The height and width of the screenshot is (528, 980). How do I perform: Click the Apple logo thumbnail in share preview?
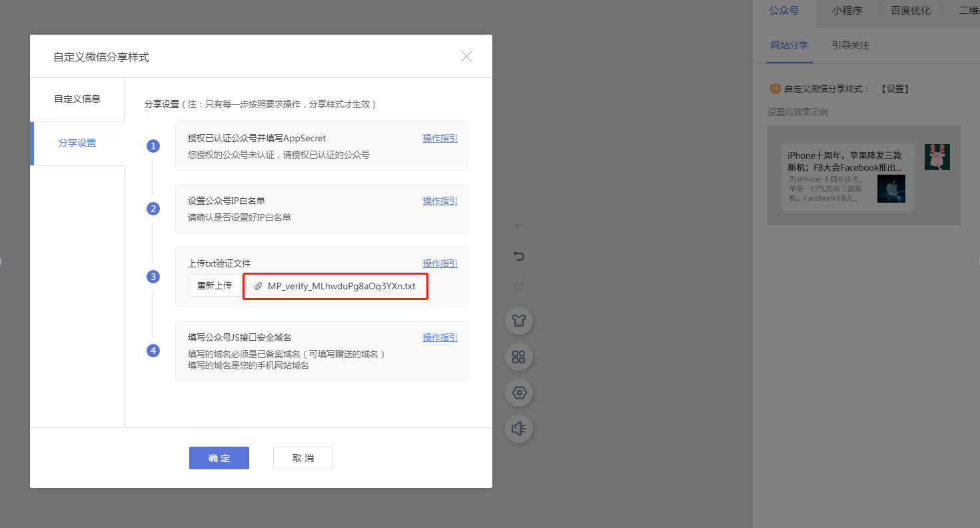pyautogui.click(x=891, y=189)
